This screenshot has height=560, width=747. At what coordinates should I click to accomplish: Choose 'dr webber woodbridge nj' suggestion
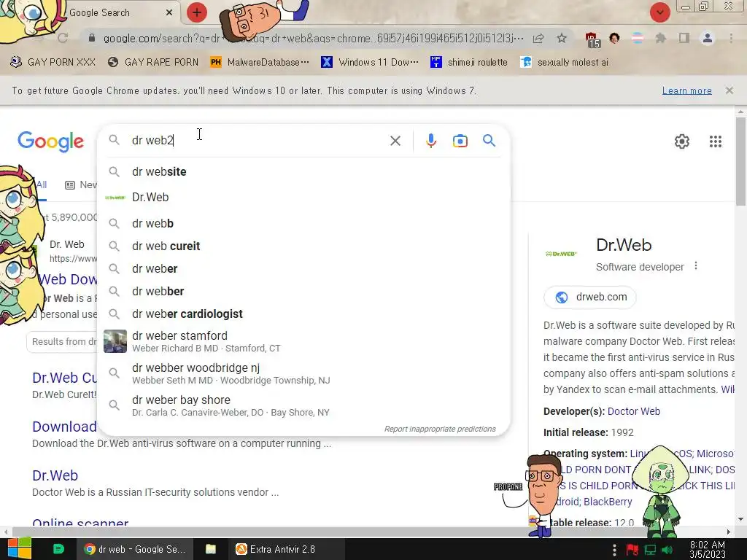pyautogui.click(x=303, y=373)
